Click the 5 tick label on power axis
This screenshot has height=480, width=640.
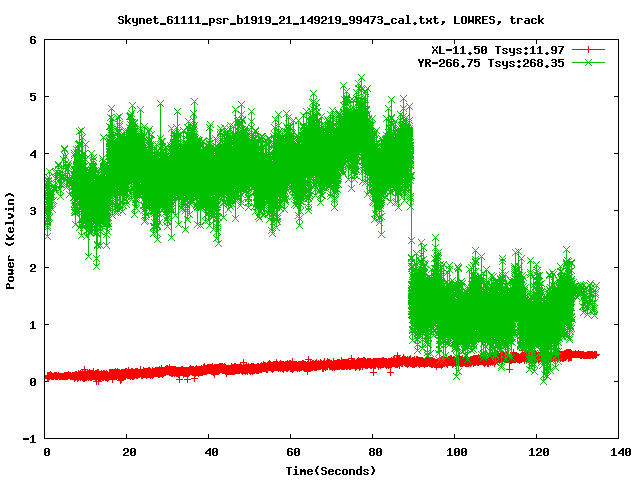[x=33, y=98]
